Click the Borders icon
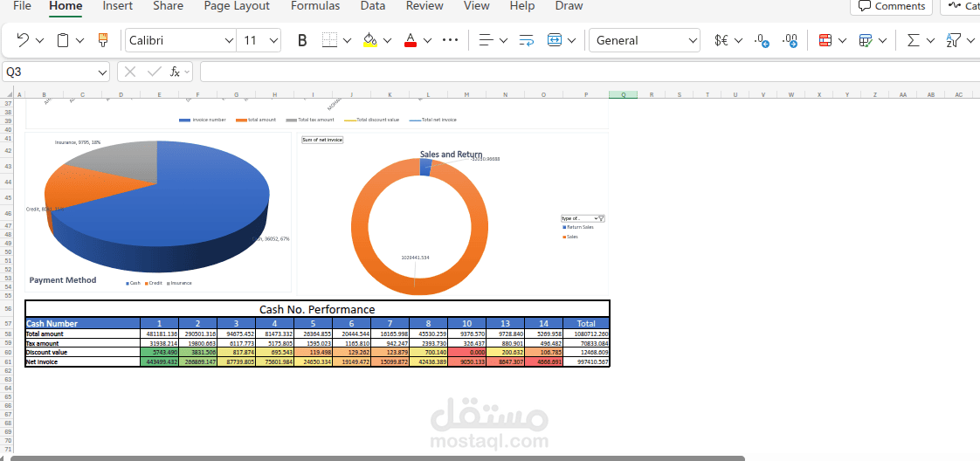Screen dimensions: 980x461 (329, 41)
